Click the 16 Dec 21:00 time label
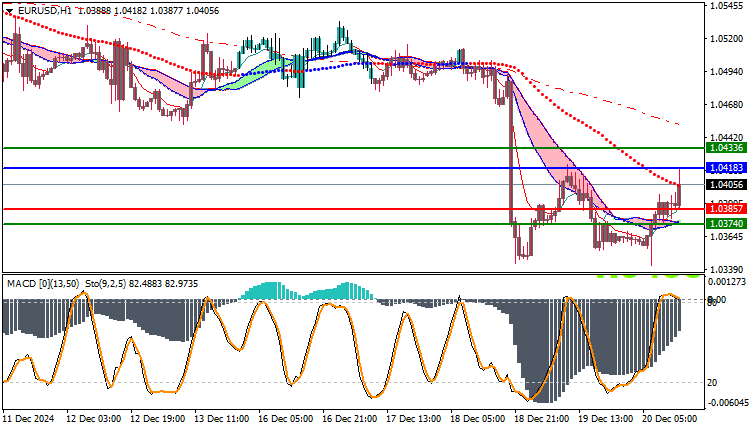This screenshot has height=430, width=750. tap(350, 419)
